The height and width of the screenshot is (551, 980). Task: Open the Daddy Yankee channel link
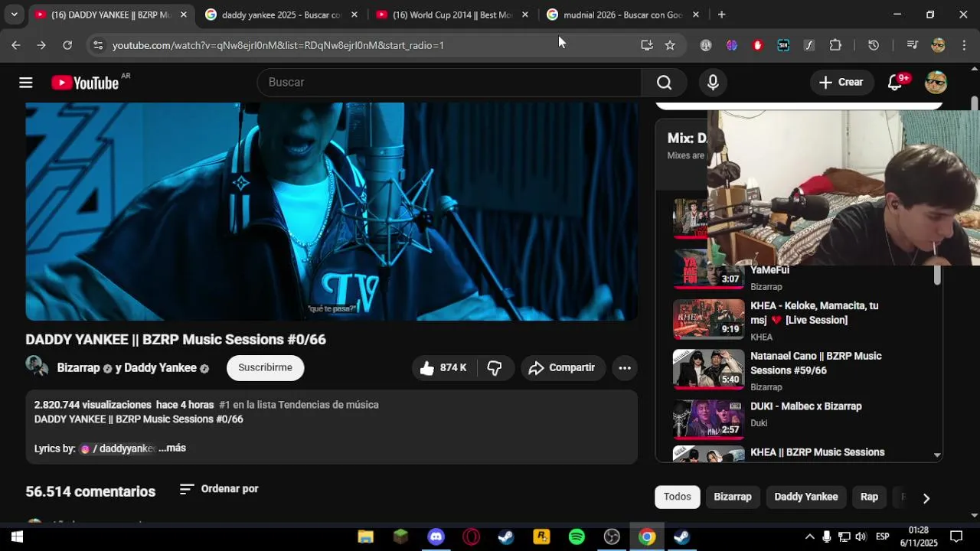[x=160, y=368]
